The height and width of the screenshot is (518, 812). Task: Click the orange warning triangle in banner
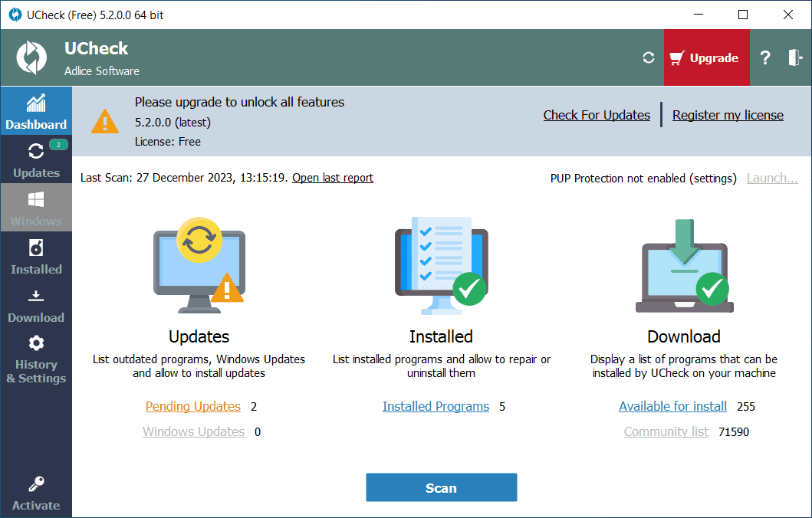click(x=104, y=122)
